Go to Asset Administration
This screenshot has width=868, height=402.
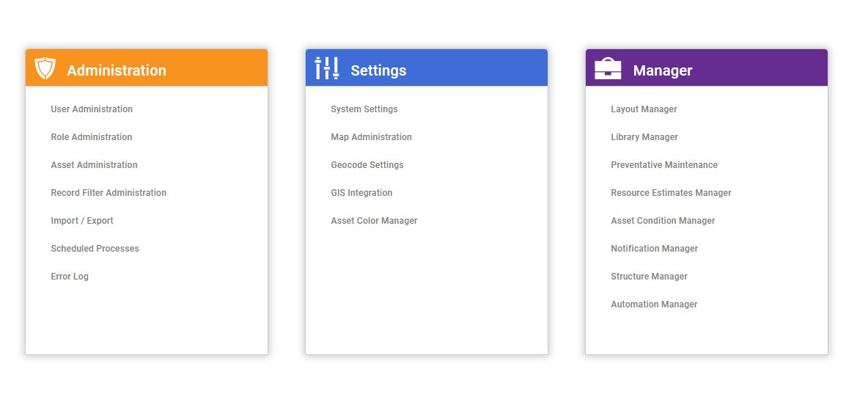94,164
